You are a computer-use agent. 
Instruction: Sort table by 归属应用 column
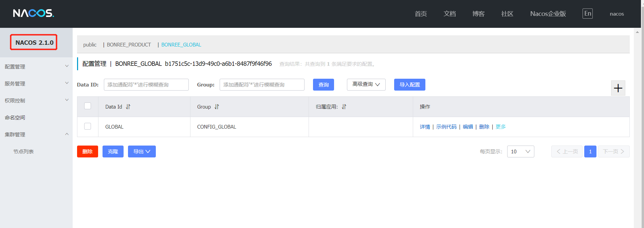pos(344,107)
